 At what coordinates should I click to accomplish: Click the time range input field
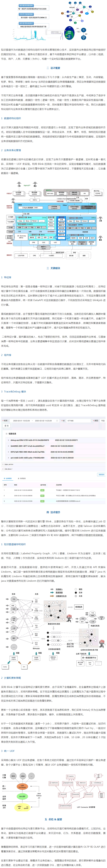click(x=32, y=421)
